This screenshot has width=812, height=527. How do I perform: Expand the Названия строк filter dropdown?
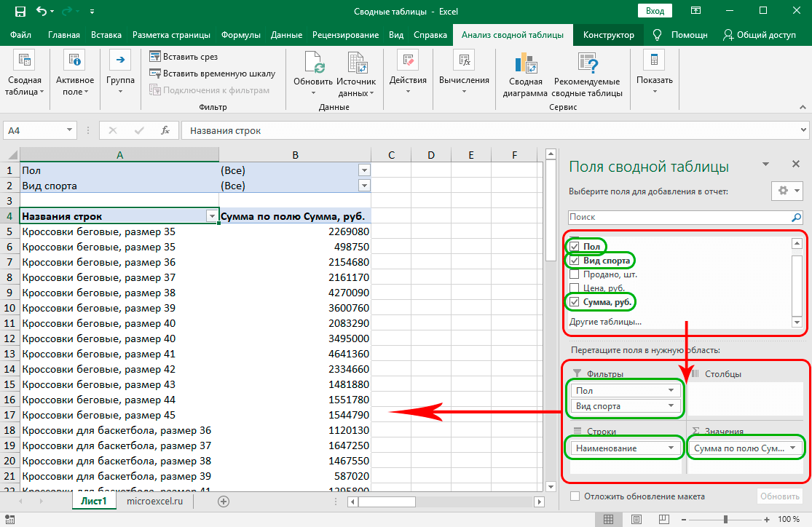pos(212,216)
